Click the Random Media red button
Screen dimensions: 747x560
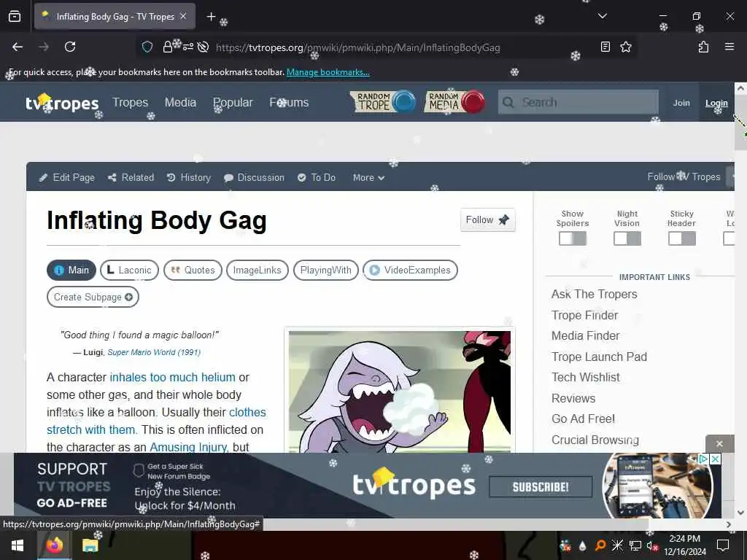[454, 101]
